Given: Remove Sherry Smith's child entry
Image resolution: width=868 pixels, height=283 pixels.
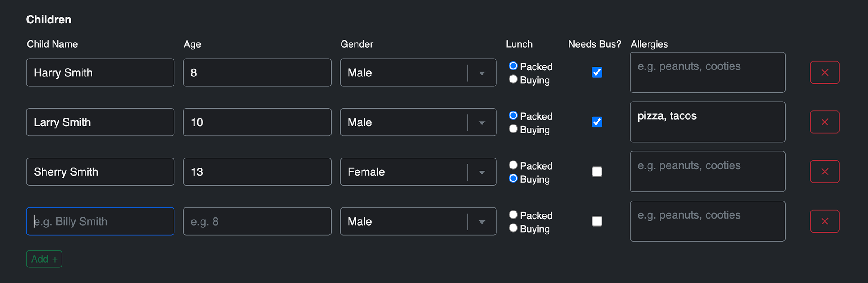Looking at the screenshot, I should tap(825, 171).
